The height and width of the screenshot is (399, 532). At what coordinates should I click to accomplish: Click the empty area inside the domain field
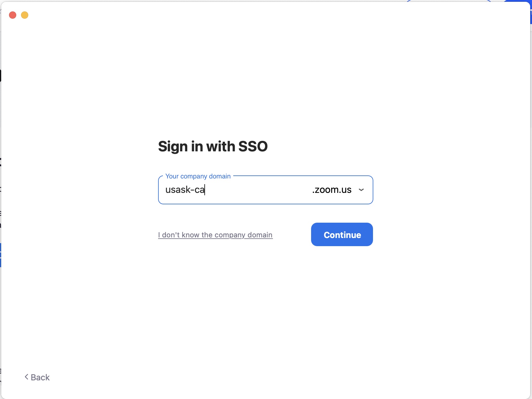(258, 190)
